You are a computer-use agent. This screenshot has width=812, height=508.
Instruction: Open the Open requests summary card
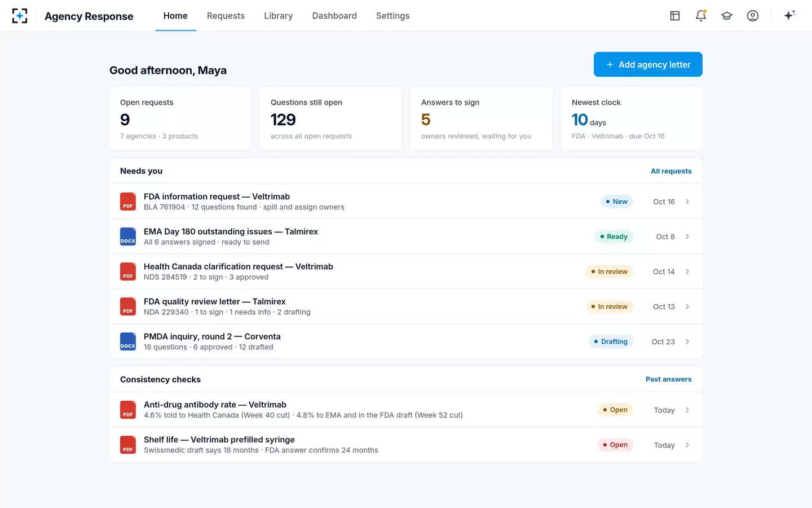(180, 118)
